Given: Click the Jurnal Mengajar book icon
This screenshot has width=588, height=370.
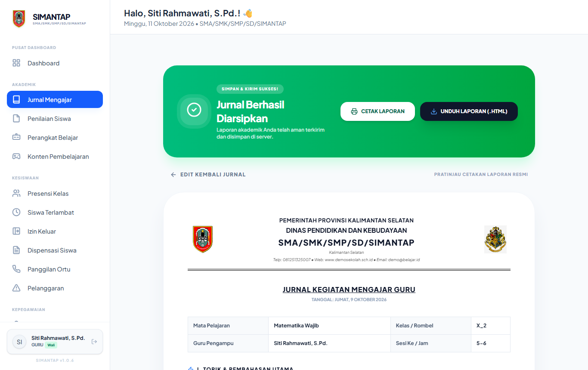Looking at the screenshot, I should click(x=16, y=99).
